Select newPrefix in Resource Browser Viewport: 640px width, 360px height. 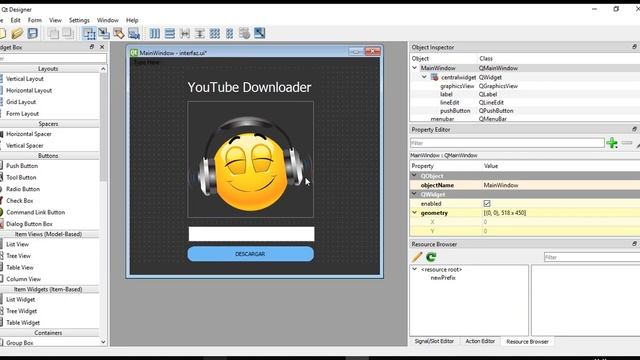pyautogui.click(x=443, y=278)
